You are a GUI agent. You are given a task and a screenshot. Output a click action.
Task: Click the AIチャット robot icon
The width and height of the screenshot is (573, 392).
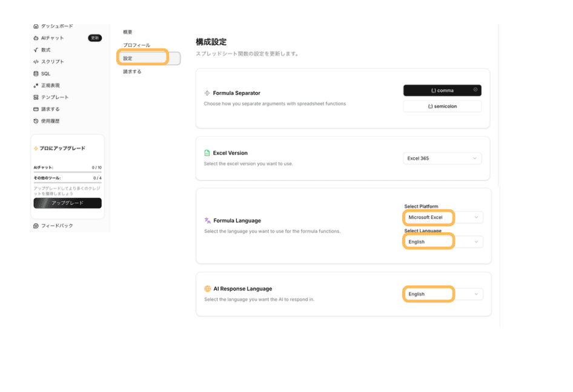[x=36, y=38]
